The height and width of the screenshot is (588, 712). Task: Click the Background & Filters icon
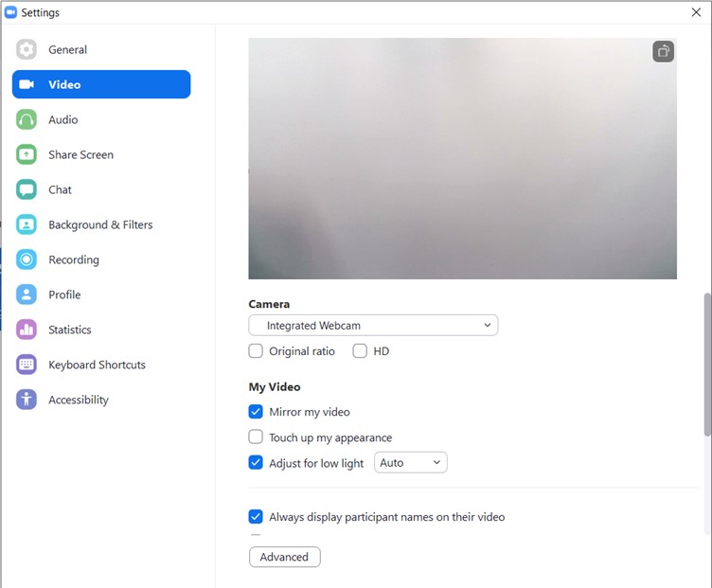(x=27, y=224)
